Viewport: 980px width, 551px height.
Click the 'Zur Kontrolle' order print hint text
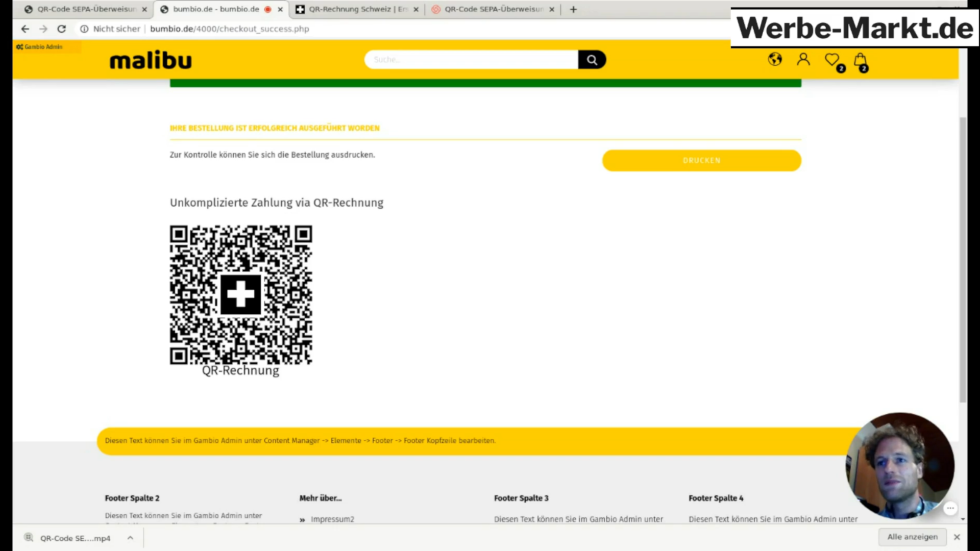[272, 155]
